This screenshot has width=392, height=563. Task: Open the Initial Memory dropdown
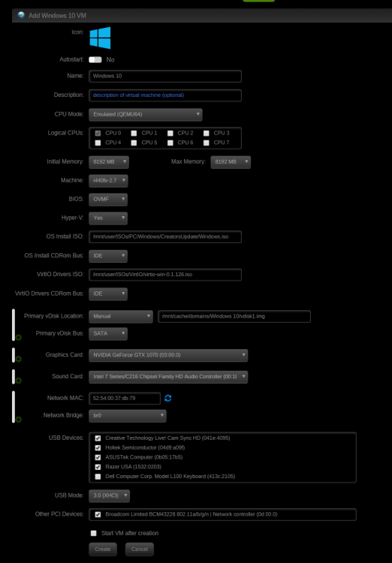108,162
